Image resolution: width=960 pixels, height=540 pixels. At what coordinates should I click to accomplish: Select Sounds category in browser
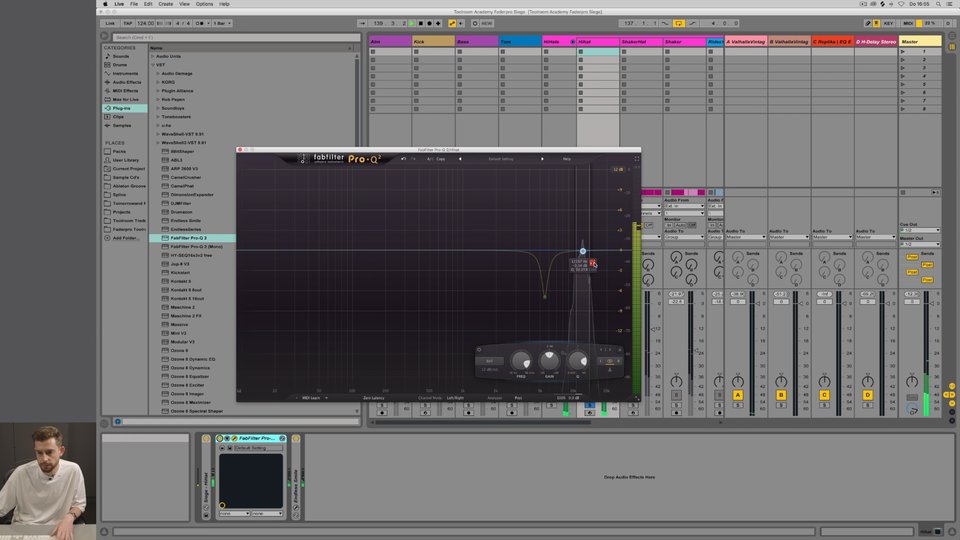[121, 56]
